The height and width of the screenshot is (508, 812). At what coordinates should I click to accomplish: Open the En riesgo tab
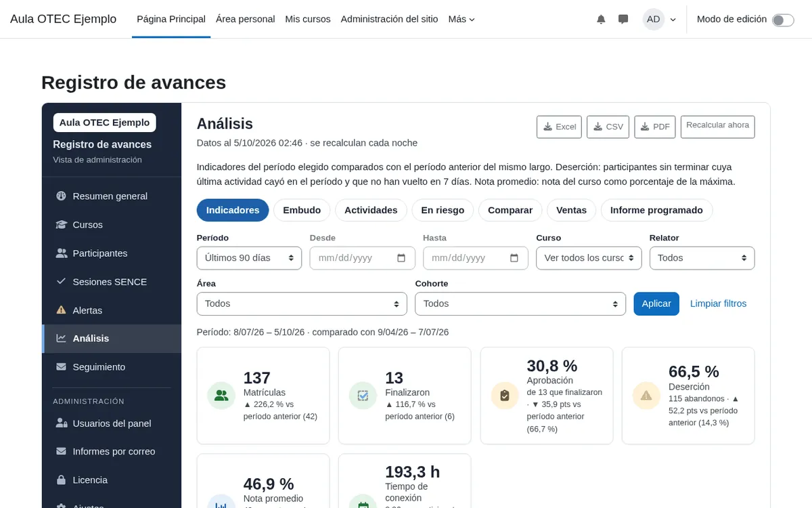[x=443, y=210]
